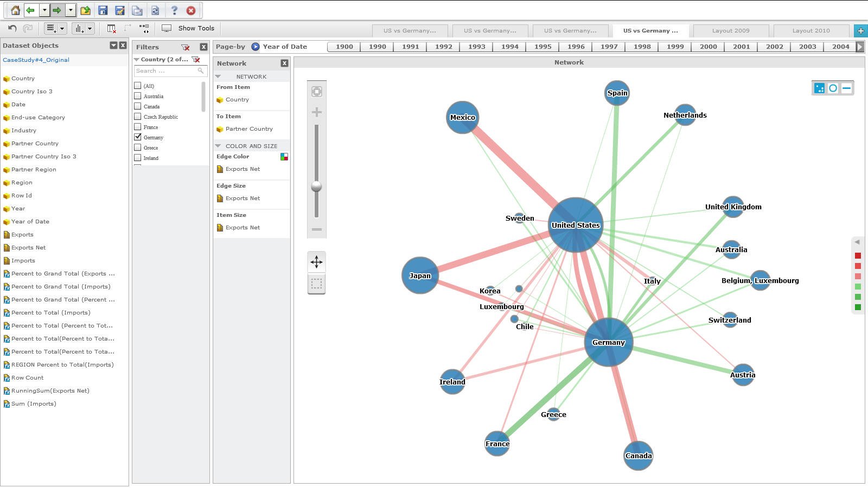Click the red-X Clear all filters icon

click(186, 47)
